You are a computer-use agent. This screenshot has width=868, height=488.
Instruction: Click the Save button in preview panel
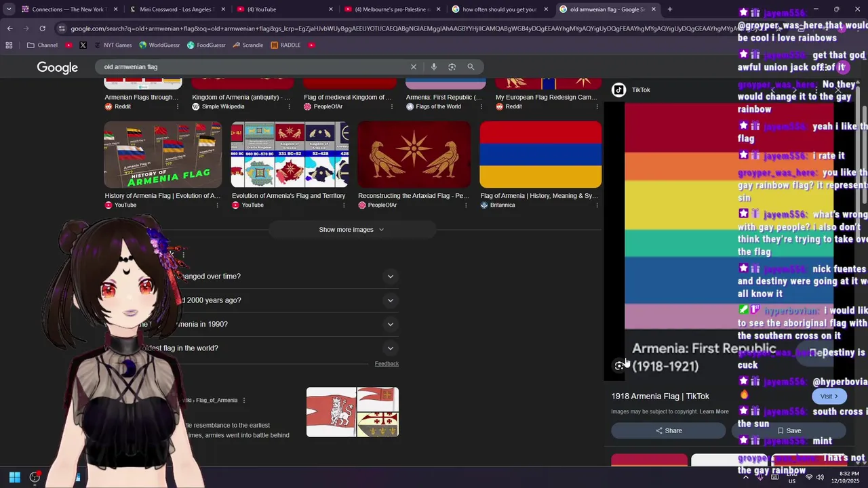coord(789,430)
